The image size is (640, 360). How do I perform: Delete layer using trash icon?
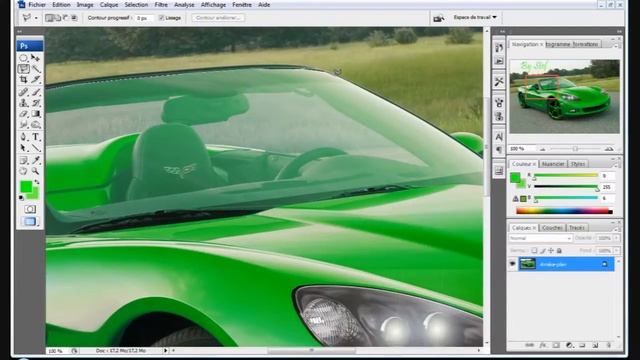(608, 345)
